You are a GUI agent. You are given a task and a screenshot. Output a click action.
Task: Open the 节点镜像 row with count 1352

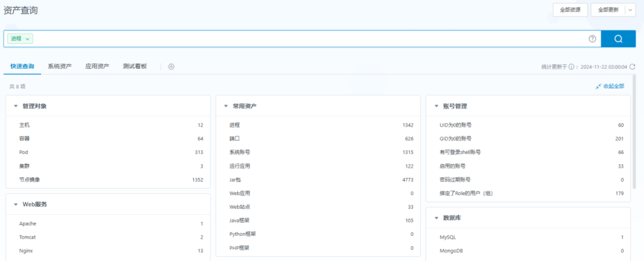108,180
